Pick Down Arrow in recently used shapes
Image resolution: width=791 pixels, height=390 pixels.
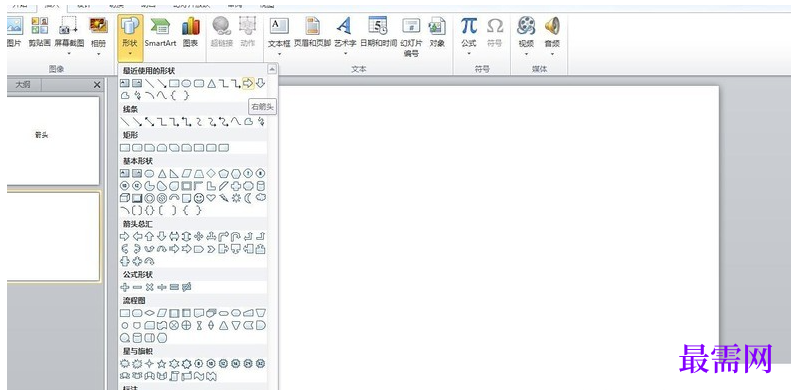pyautogui.click(x=260, y=83)
